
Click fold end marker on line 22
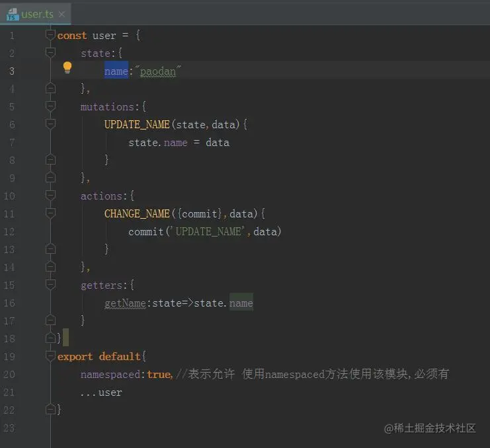[50, 409]
